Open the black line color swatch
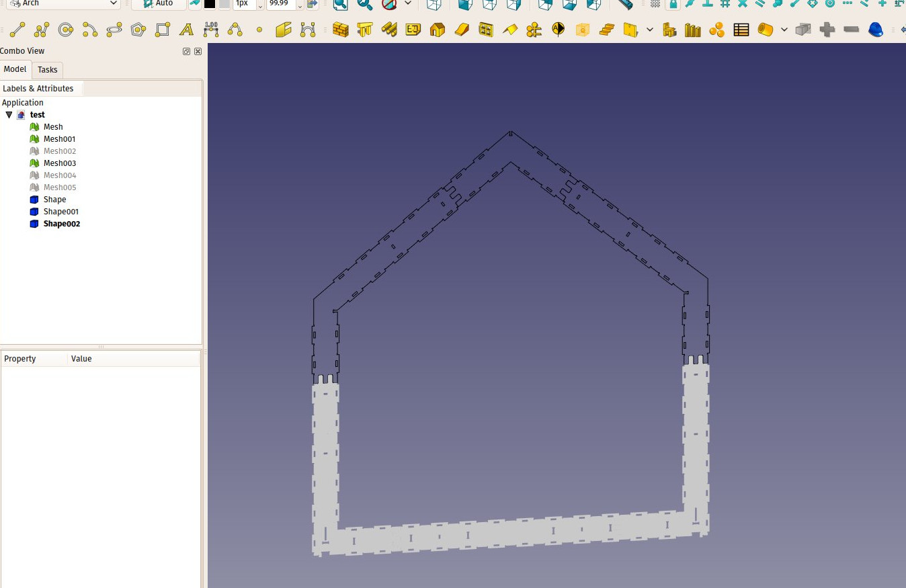 point(210,3)
